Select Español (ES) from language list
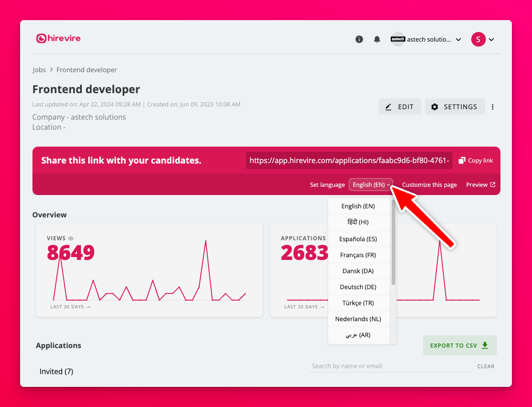 (358, 239)
